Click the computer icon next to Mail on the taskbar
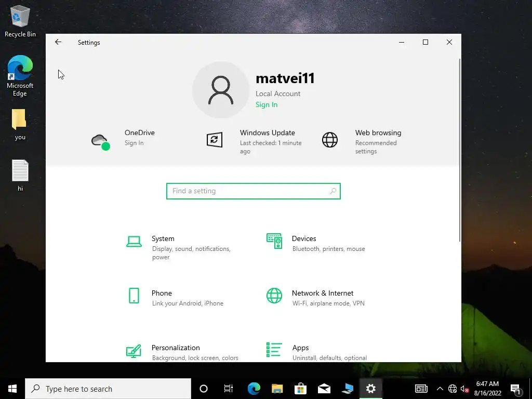 pyautogui.click(x=348, y=389)
